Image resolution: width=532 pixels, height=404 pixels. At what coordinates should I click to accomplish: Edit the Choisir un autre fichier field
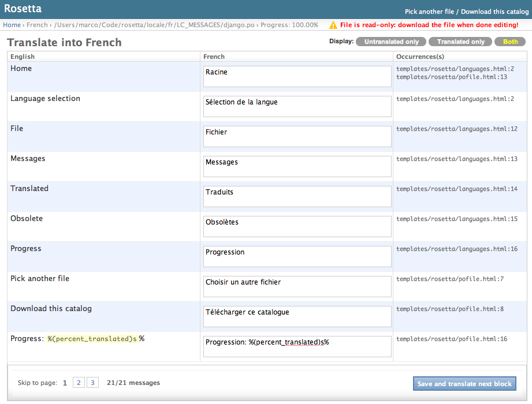297,286
